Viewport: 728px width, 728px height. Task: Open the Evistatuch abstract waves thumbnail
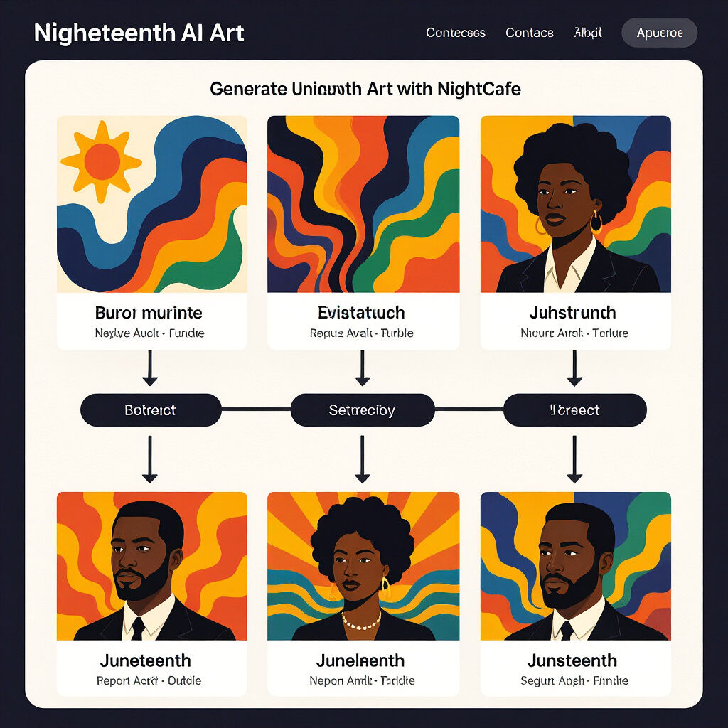pyautogui.click(x=363, y=204)
